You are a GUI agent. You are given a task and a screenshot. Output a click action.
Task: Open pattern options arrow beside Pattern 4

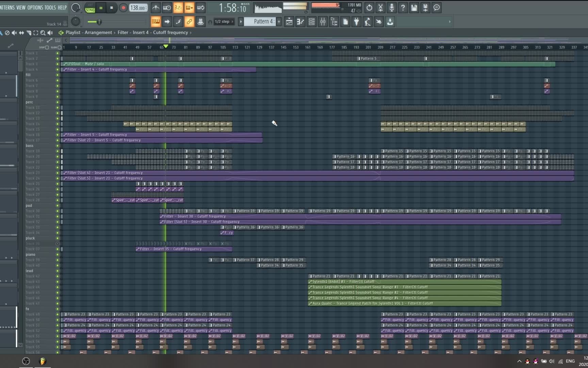tap(241, 22)
